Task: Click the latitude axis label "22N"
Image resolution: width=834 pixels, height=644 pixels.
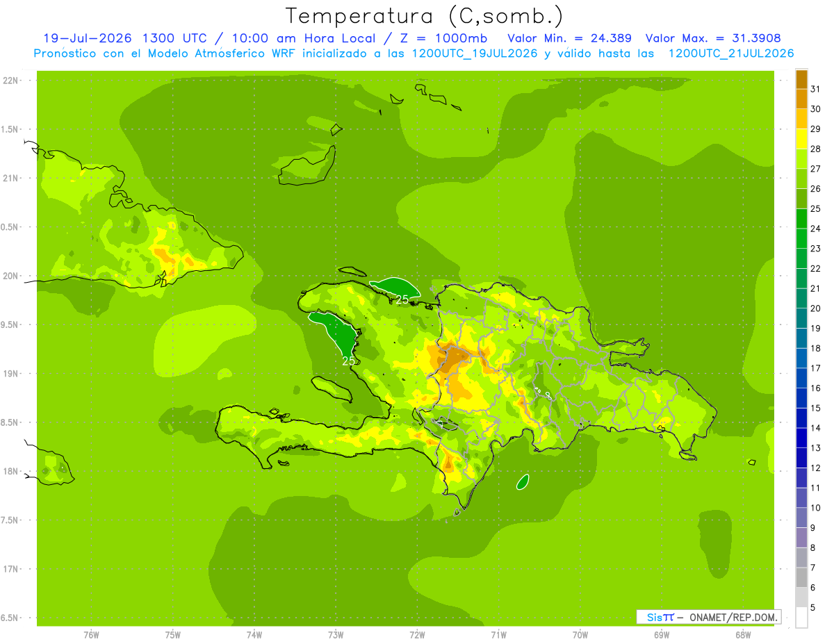Action: tap(12, 81)
